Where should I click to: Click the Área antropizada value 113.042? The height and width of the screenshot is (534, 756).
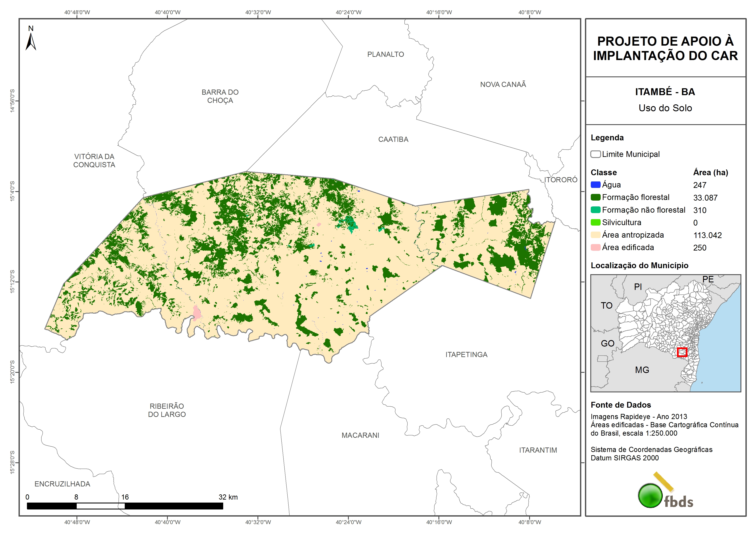tap(707, 235)
